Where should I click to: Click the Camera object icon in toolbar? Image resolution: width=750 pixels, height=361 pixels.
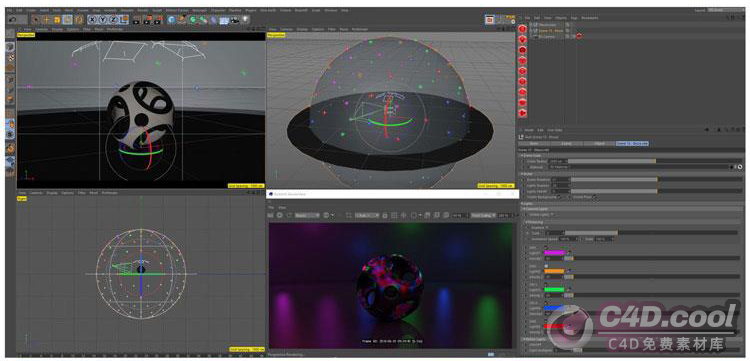(234, 20)
